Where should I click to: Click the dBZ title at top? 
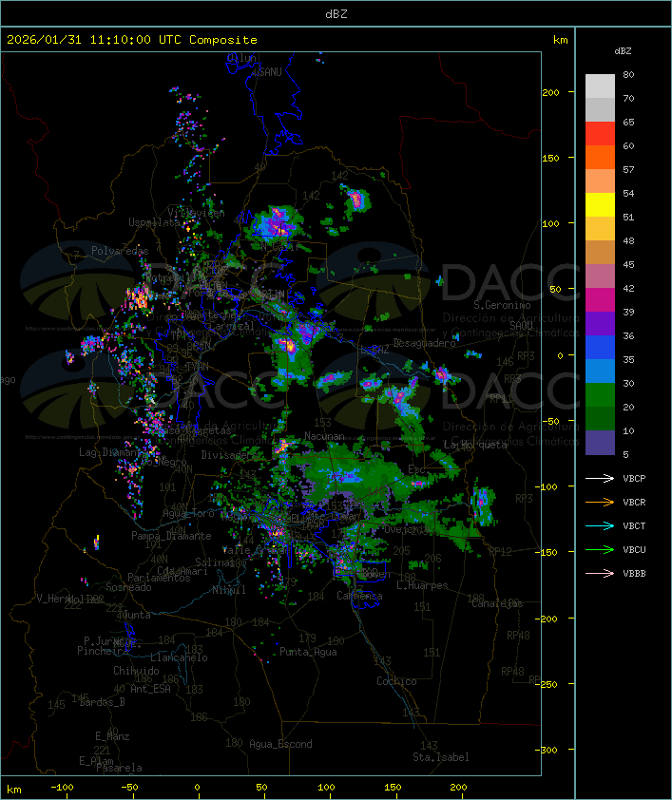[336, 13]
